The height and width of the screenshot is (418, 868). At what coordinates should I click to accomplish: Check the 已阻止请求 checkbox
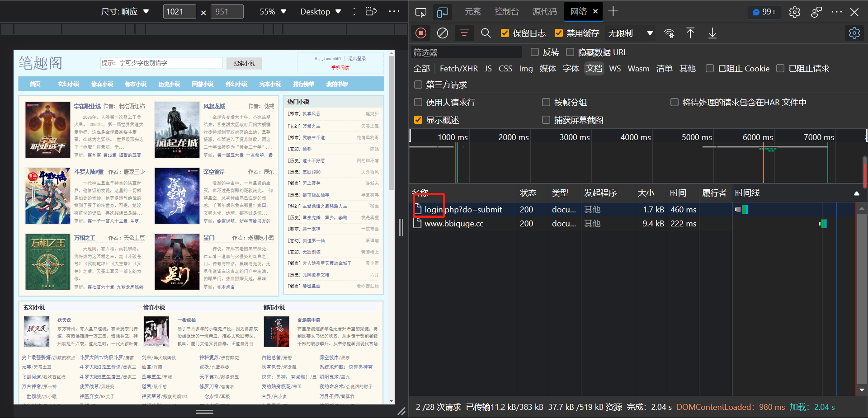(x=780, y=68)
